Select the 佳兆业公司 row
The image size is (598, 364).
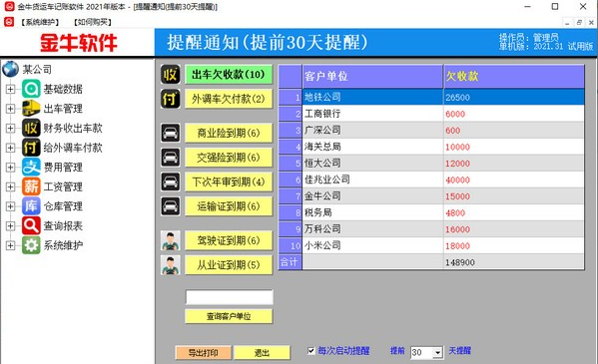[431, 180]
